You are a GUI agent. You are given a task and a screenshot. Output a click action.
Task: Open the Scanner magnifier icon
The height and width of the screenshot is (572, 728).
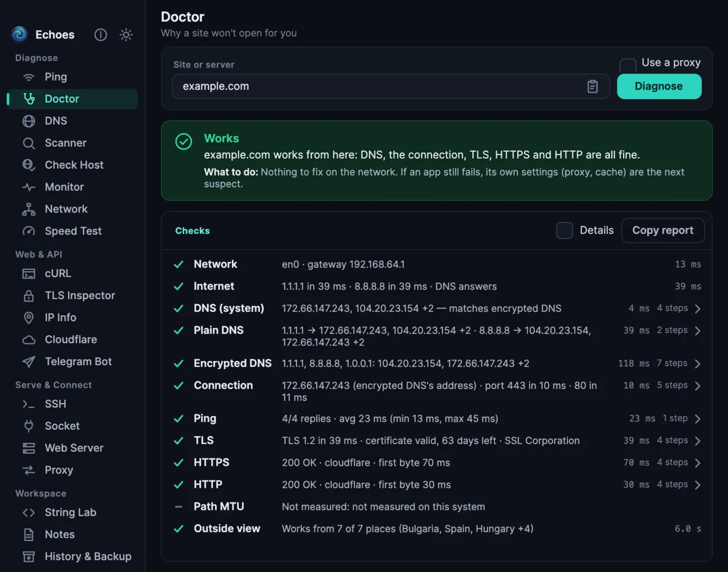coord(29,143)
